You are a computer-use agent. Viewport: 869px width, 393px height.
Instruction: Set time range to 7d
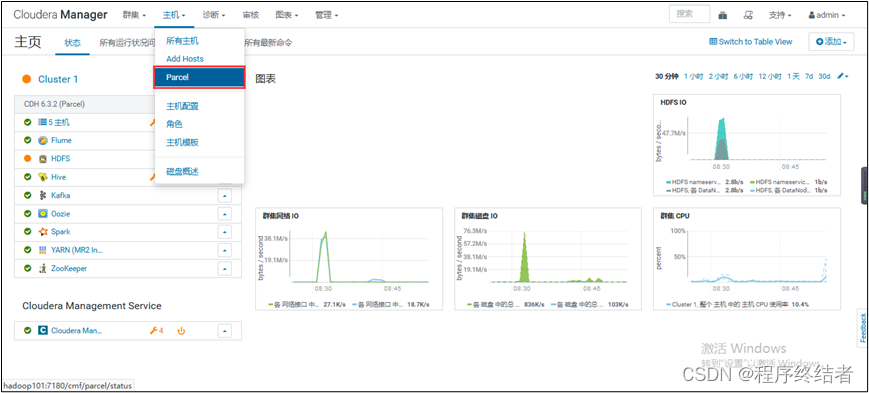pyautogui.click(x=809, y=76)
